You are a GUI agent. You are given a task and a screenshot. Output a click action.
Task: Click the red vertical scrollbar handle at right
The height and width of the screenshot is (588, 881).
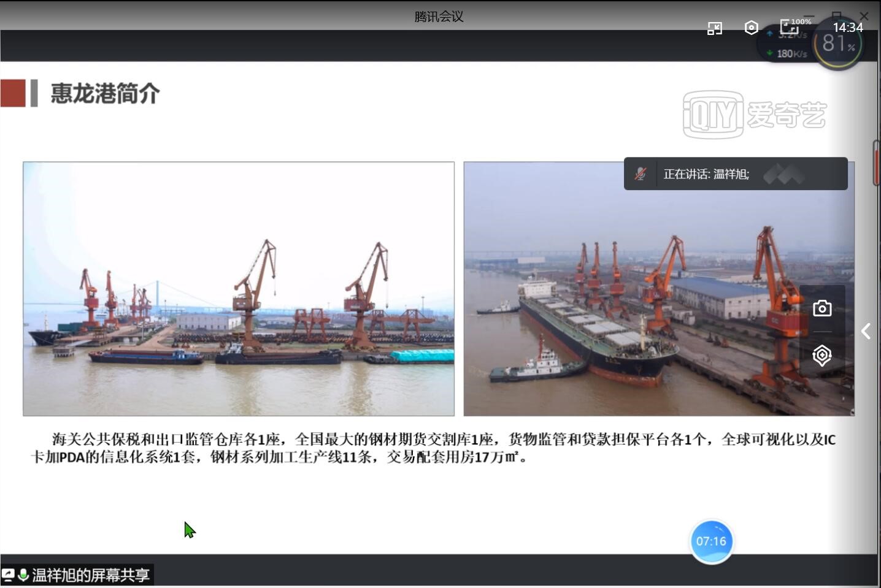(x=877, y=162)
